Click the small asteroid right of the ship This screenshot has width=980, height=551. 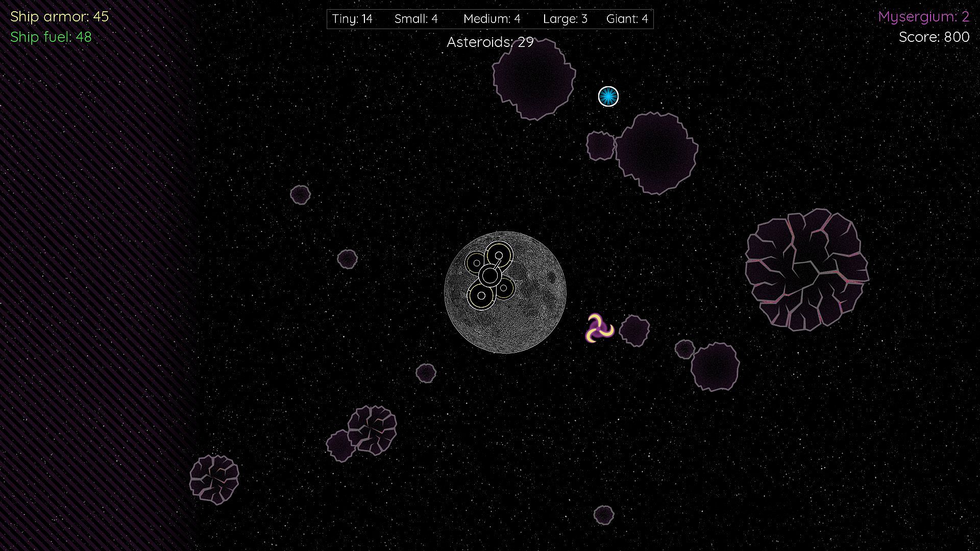[x=634, y=331]
